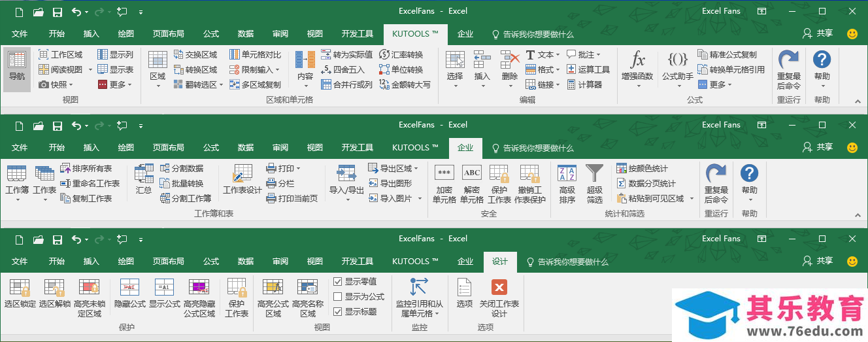Open the 导航 navigation pane button
868x342 pixels.
click(17, 69)
